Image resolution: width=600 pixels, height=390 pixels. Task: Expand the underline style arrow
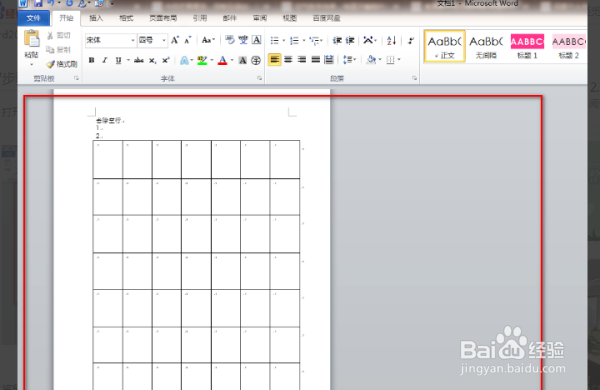128,60
